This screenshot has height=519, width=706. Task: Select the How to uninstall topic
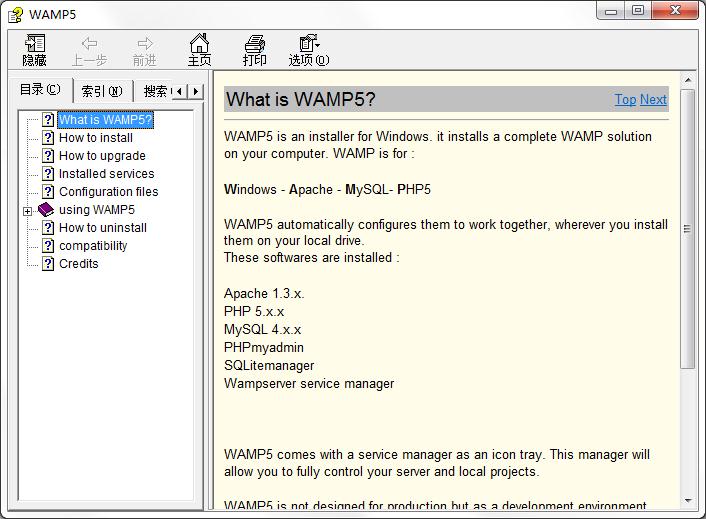(102, 228)
